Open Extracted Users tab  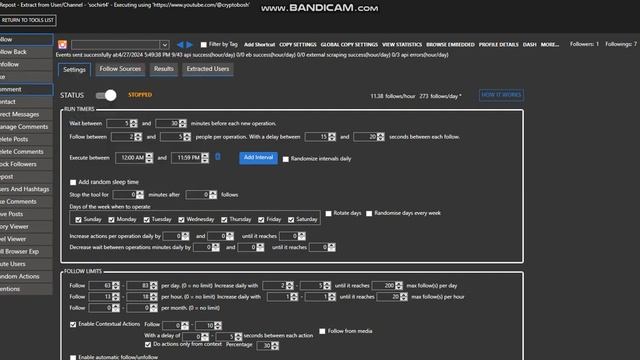[x=208, y=69]
